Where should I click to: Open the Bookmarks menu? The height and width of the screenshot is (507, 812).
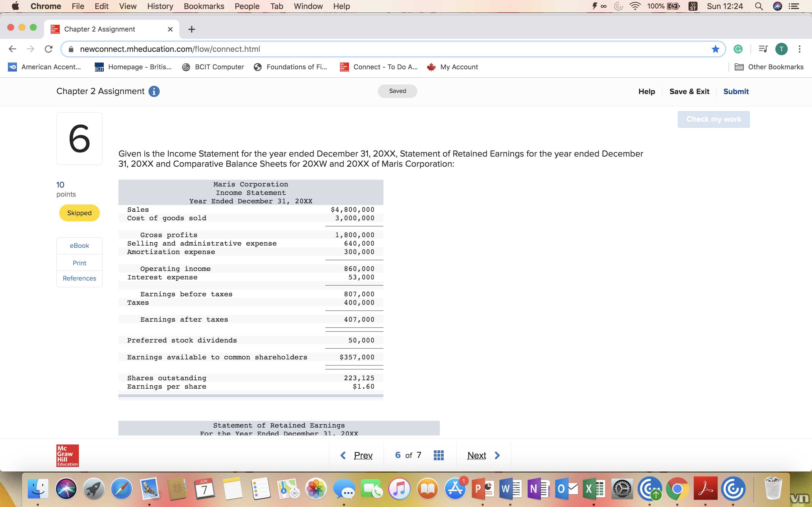click(x=204, y=6)
